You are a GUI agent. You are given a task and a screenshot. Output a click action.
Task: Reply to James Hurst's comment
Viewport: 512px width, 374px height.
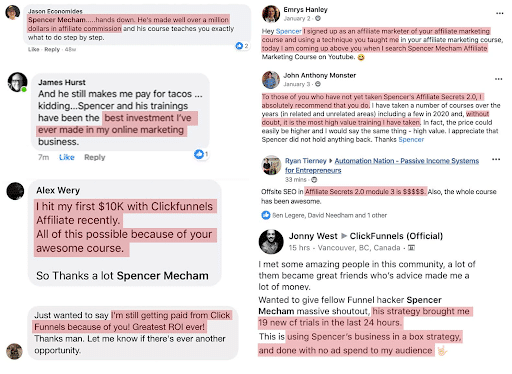coord(95,157)
